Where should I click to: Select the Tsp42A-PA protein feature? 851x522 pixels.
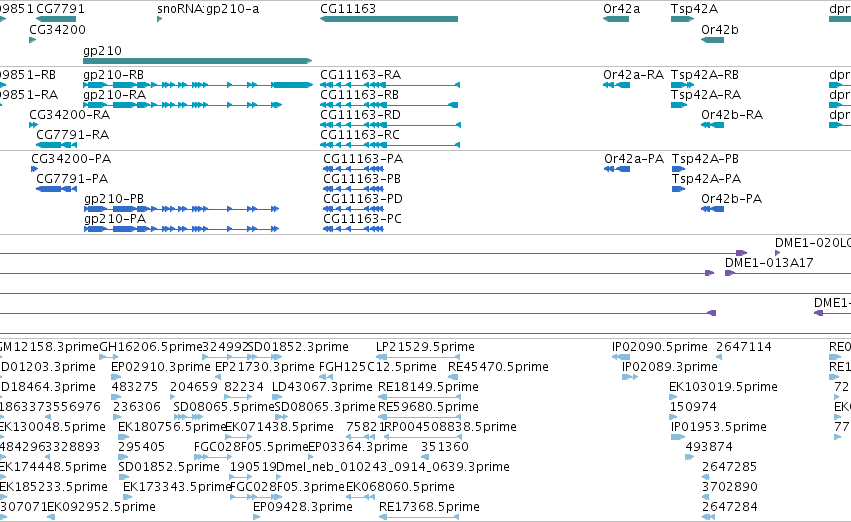(678, 189)
